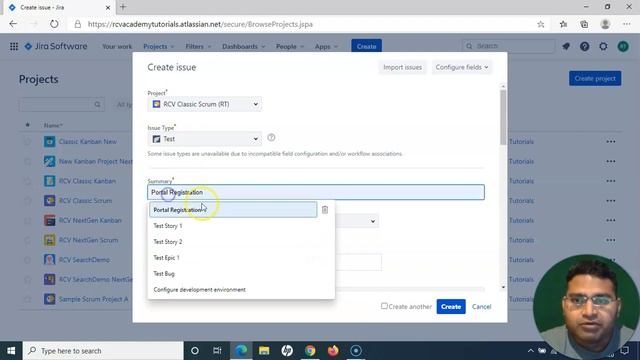The width and height of the screenshot is (640, 360).
Task: Open the Help question mark icon
Action: point(584,47)
